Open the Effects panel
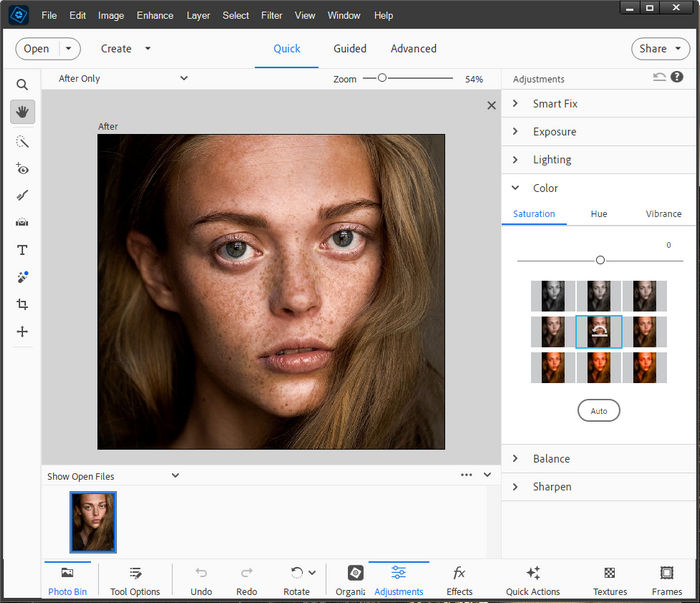700x603 pixels. pyautogui.click(x=459, y=580)
